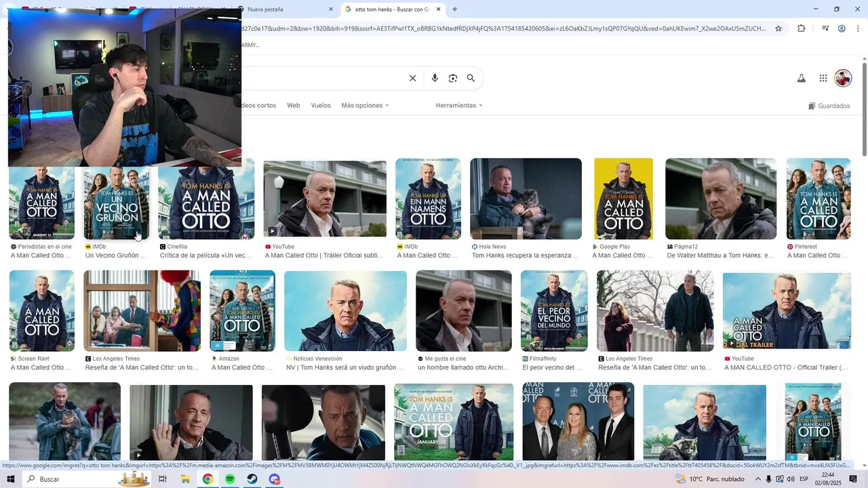Open Noticias Venevisión sky portrait image
Viewport: 868px width, 488px height.
[x=345, y=310]
